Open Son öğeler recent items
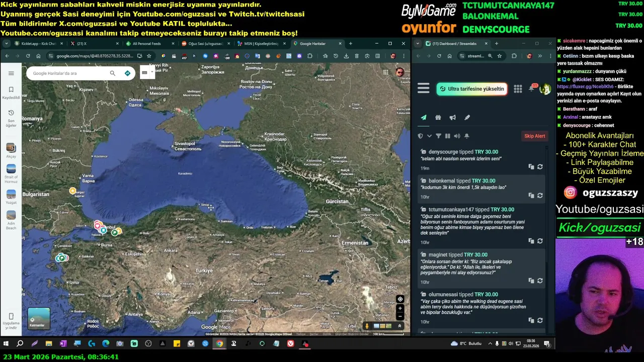 pyautogui.click(x=11, y=118)
